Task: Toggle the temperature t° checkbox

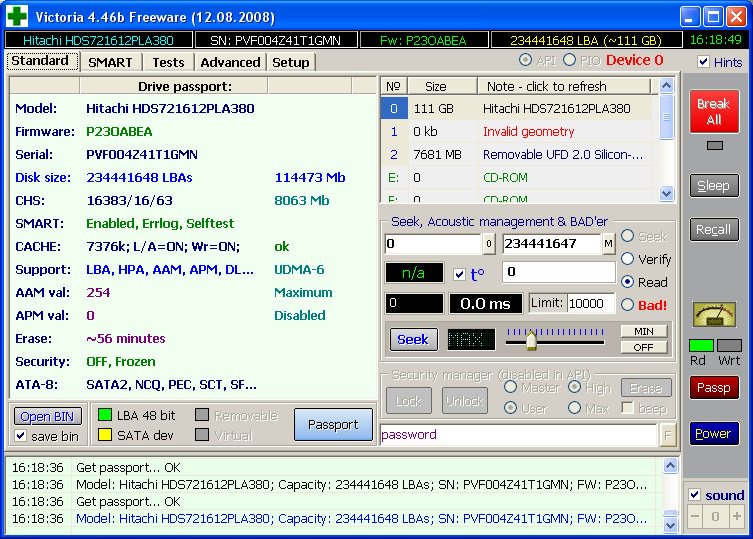Action: click(460, 274)
